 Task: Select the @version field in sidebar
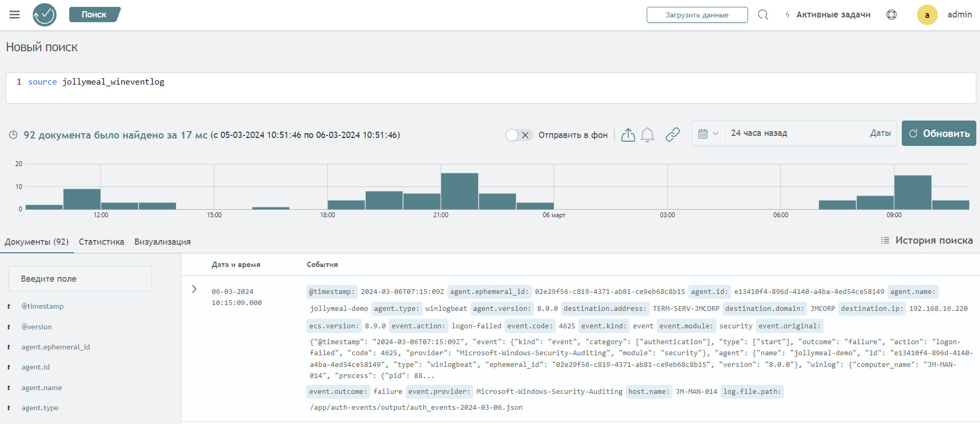point(36,327)
